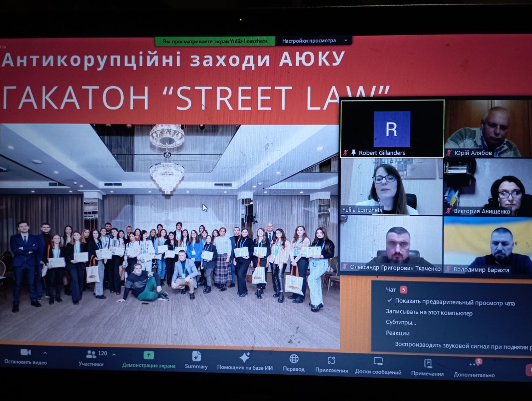Click muted mic icon on Юрій Алябов
Viewport: 532px width, 401px height.
(449, 153)
